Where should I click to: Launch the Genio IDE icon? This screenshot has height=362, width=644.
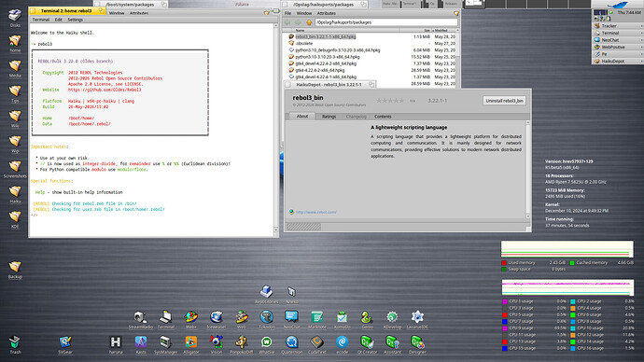tap(367, 317)
